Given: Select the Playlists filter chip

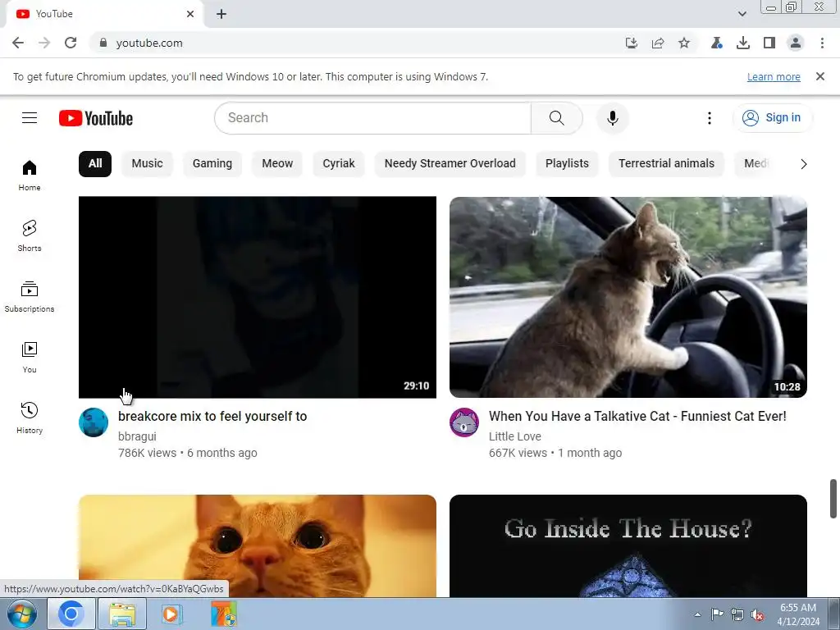Looking at the screenshot, I should click(x=567, y=163).
